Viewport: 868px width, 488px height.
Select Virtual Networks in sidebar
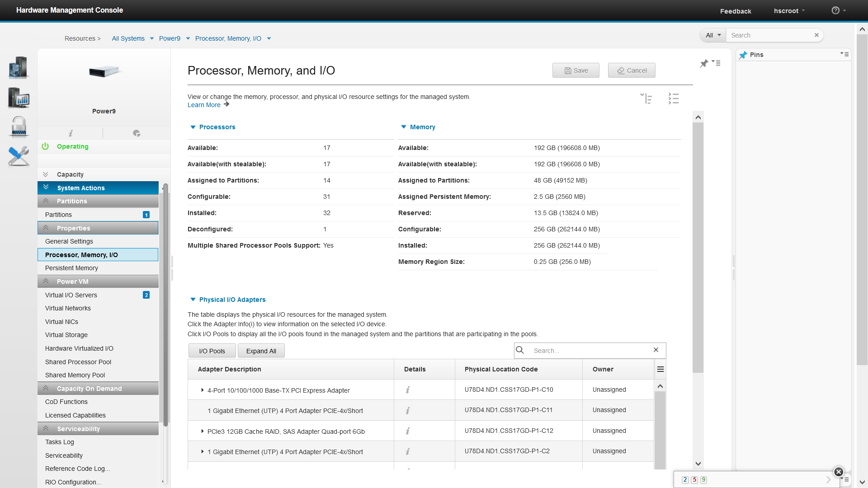(68, 308)
